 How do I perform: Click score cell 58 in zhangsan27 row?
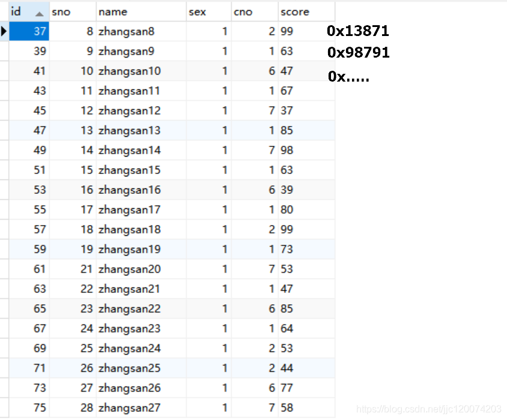tap(306, 408)
